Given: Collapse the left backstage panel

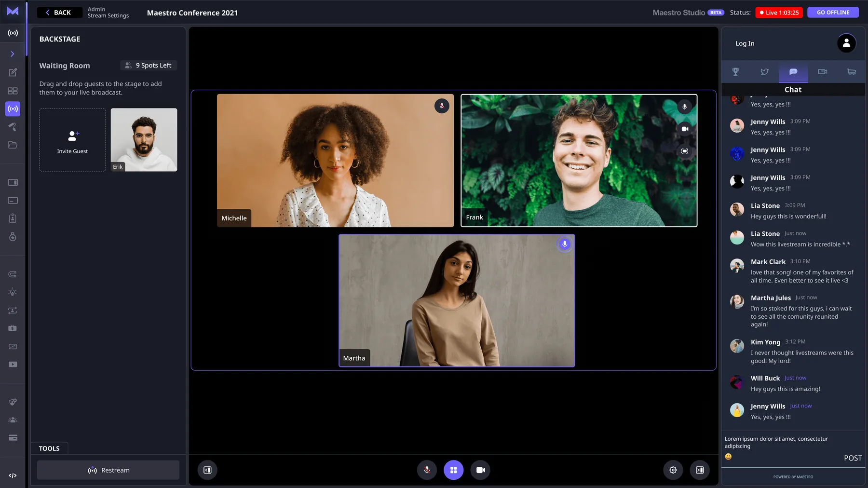Looking at the screenshot, I should 207,470.
